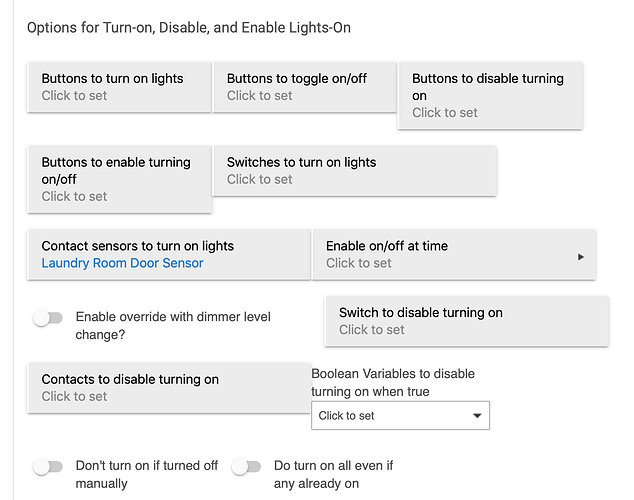This screenshot has width=634, height=500.
Task: Click the Options for Turn-on section heading
Action: click(x=188, y=27)
